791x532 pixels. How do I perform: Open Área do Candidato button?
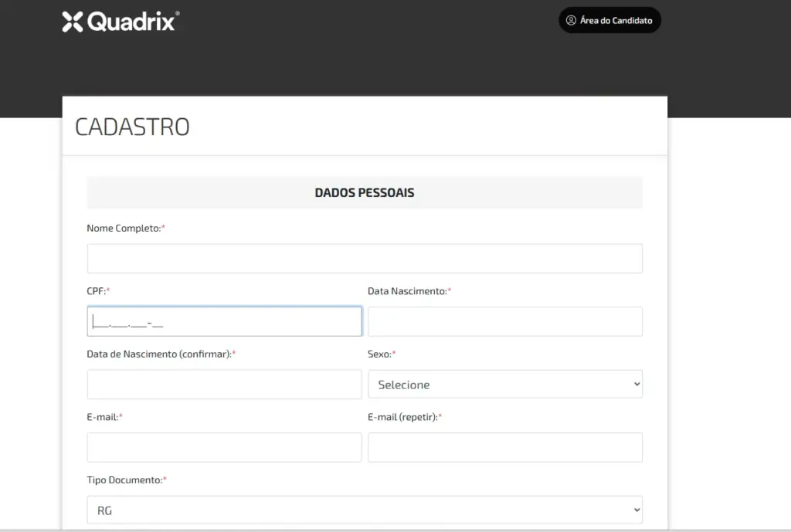pos(609,20)
